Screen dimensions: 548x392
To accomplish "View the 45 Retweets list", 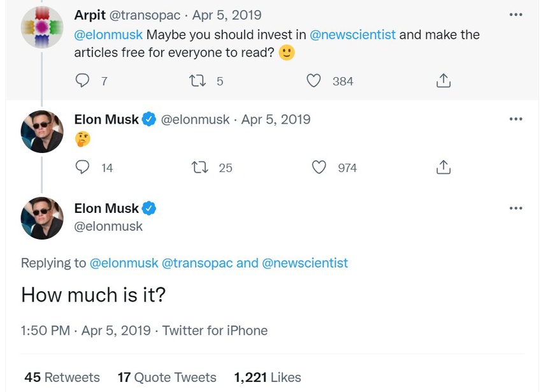I will click(61, 377).
